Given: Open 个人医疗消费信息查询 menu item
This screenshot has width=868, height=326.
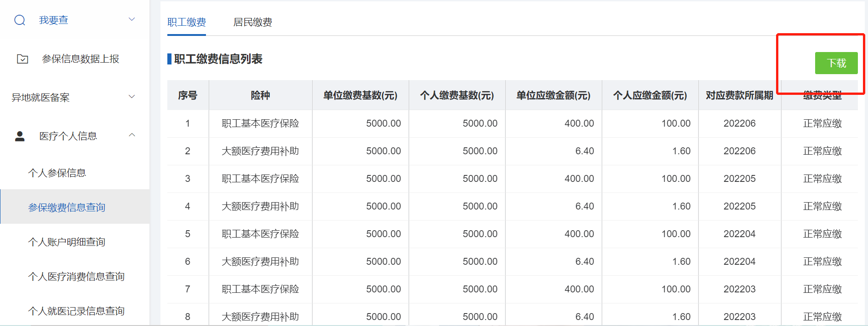Looking at the screenshot, I should 76,277.
